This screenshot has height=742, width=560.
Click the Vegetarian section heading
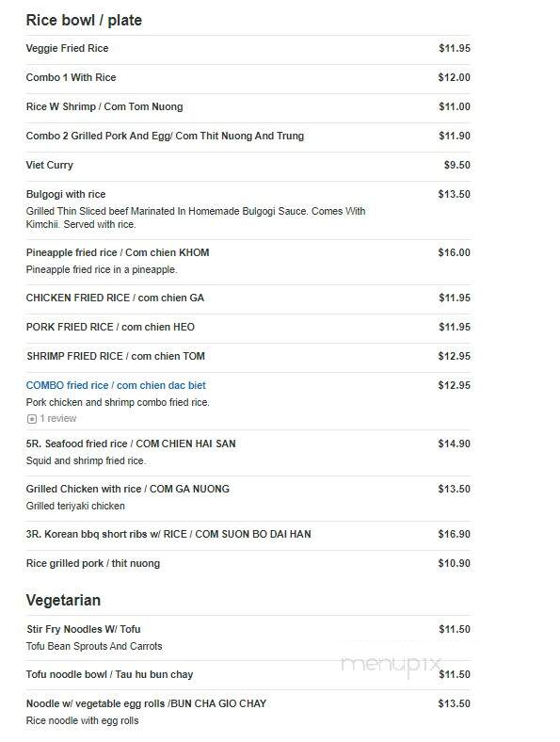point(63,600)
